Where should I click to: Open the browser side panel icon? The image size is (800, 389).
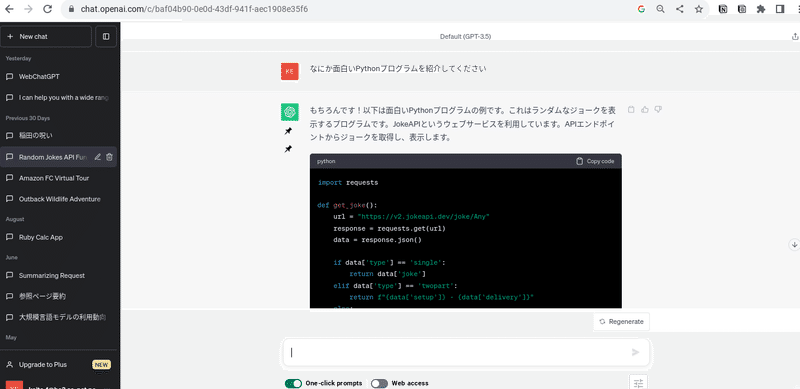[780, 9]
